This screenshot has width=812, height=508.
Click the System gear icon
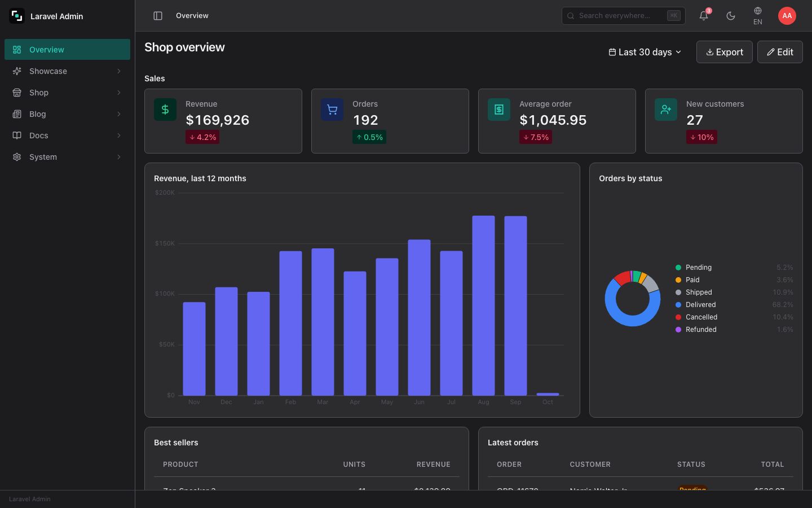click(17, 157)
